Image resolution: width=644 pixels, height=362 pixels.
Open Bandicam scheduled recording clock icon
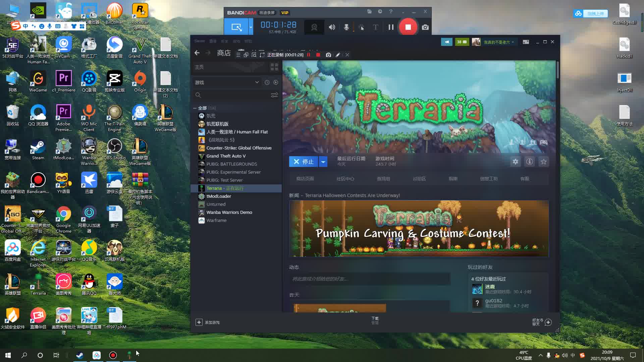[x=380, y=11]
